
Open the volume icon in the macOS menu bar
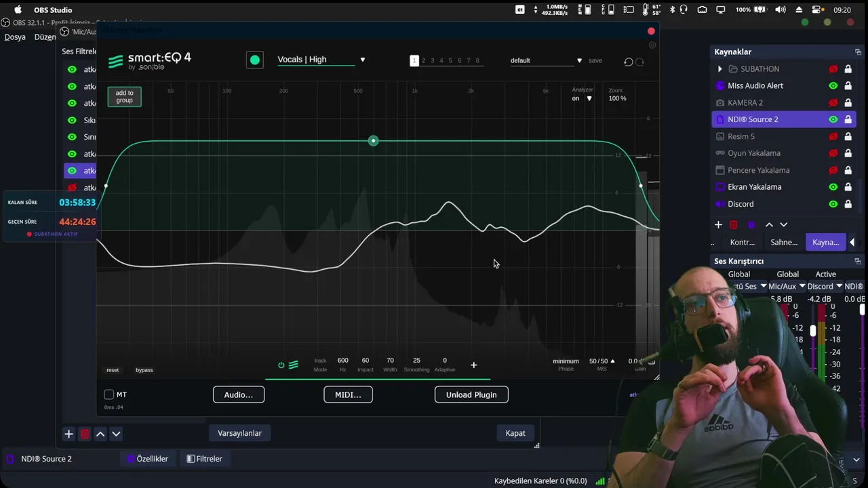point(781,9)
